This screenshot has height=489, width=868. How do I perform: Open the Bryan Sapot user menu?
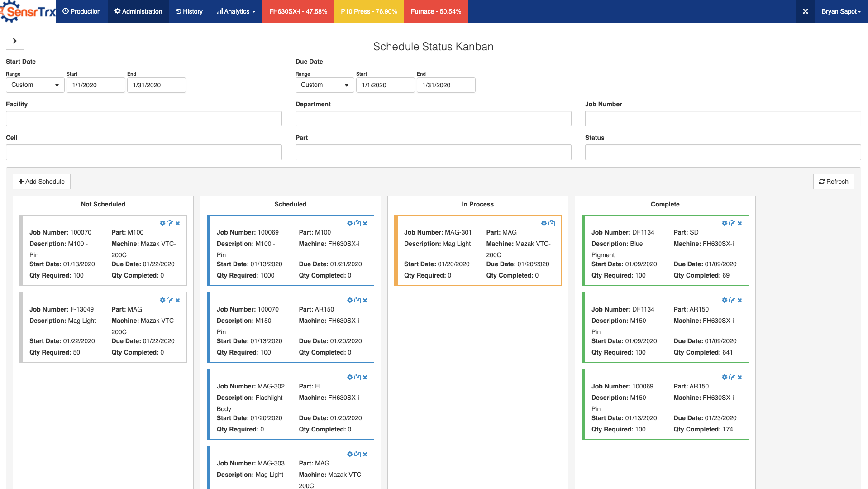pyautogui.click(x=841, y=11)
